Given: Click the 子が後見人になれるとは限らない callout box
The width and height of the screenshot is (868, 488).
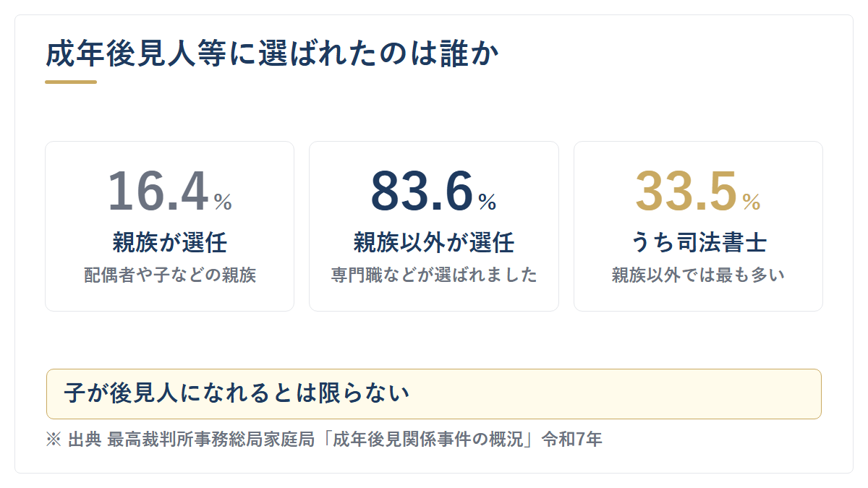Looking at the screenshot, I should (434, 394).
